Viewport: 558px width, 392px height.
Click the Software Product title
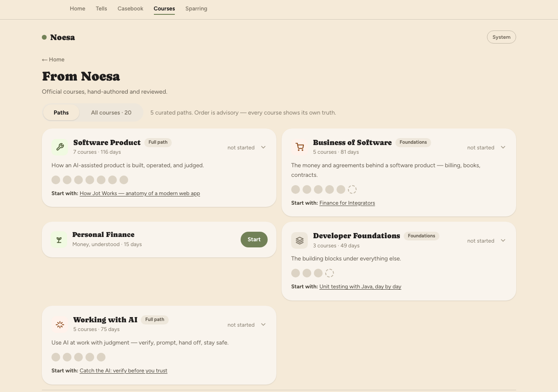(107, 142)
